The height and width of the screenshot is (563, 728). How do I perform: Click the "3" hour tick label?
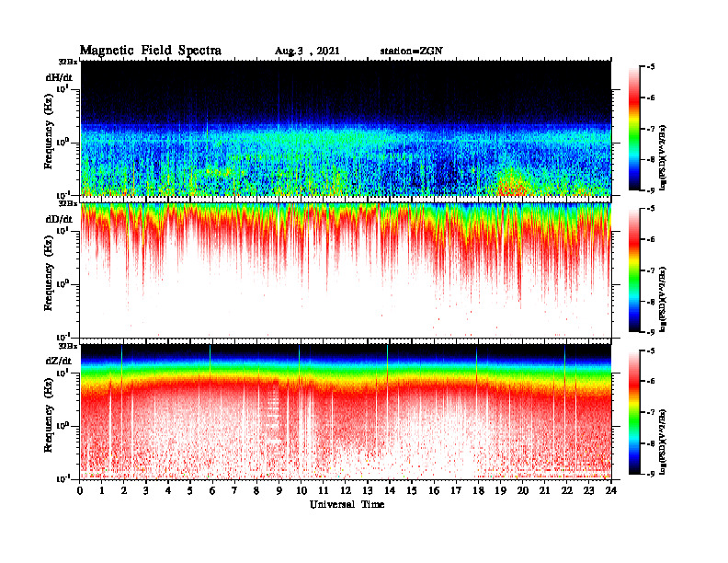pos(146,490)
